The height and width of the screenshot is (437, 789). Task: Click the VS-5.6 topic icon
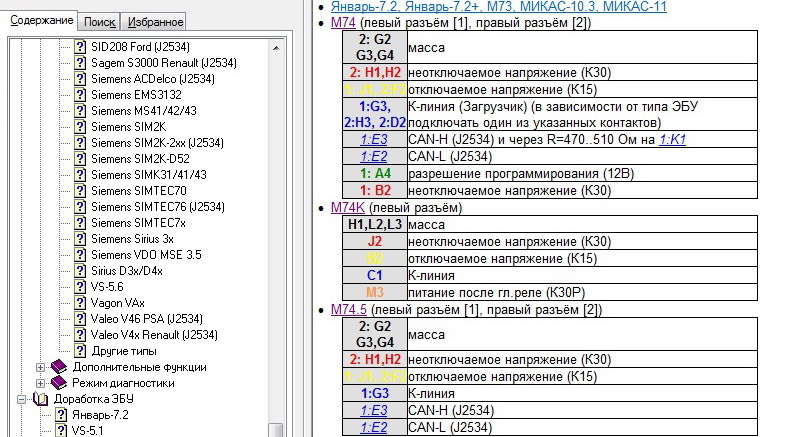click(80, 287)
